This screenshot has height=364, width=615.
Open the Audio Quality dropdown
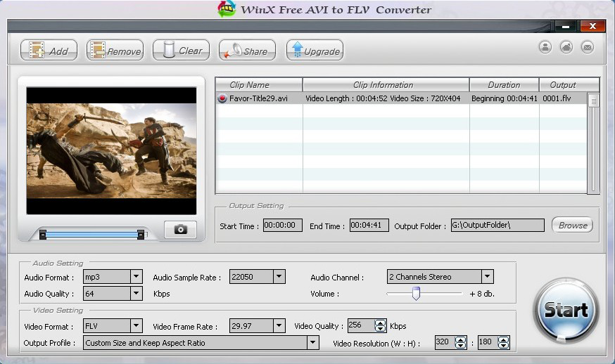point(136,294)
